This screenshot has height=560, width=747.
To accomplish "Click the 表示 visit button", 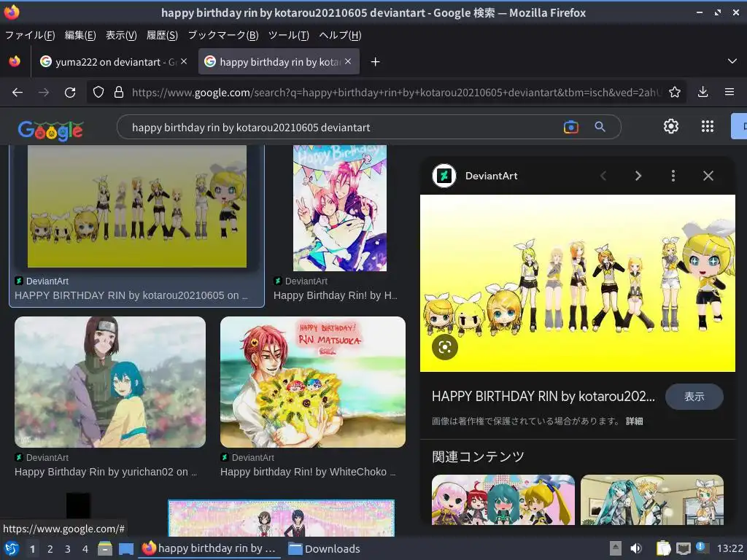I will click(694, 397).
